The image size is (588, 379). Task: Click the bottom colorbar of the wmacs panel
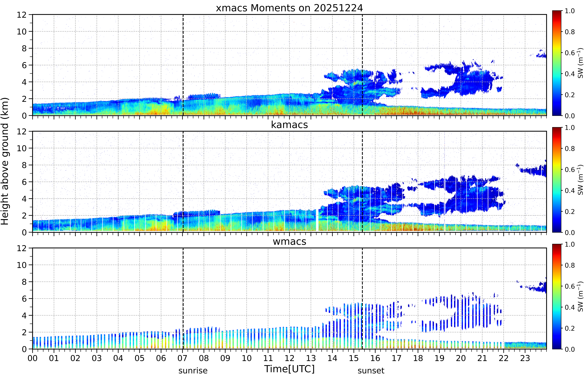tap(557, 297)
